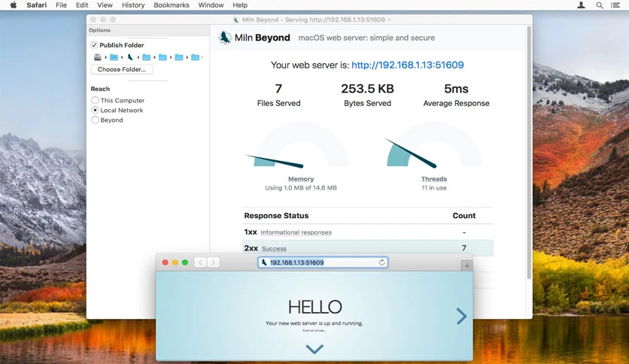The width and height of the screenshot is (629, 364).
Task: Click the HELLO heading on the web page
Action: coord(315,307)
